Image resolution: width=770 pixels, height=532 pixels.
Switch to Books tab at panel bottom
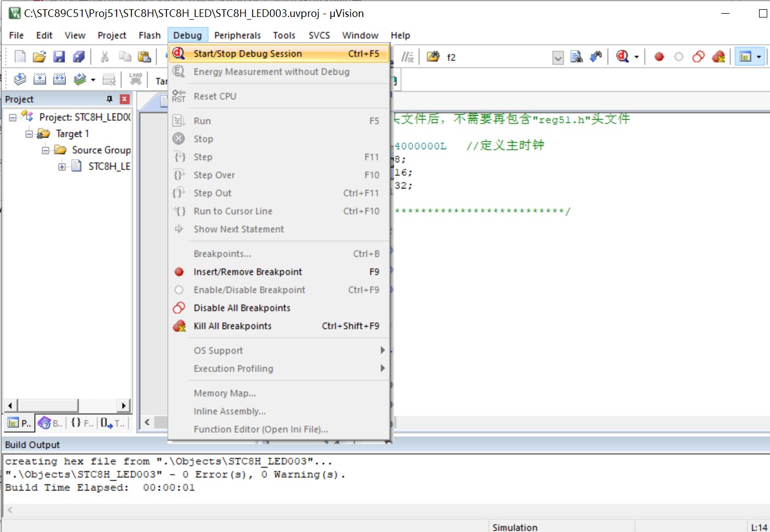point(50,423)
